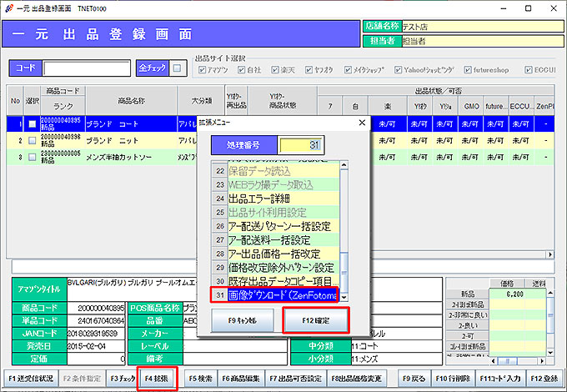Choose item 26 アー配送パターン一括設定
The image size is (567, 392).
click(280, 225)
